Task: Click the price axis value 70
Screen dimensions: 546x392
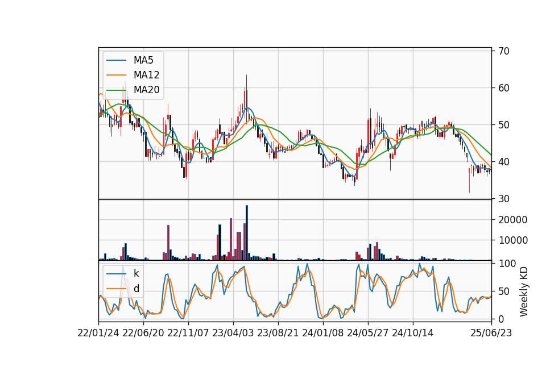Action: click(x=503, y=51)
